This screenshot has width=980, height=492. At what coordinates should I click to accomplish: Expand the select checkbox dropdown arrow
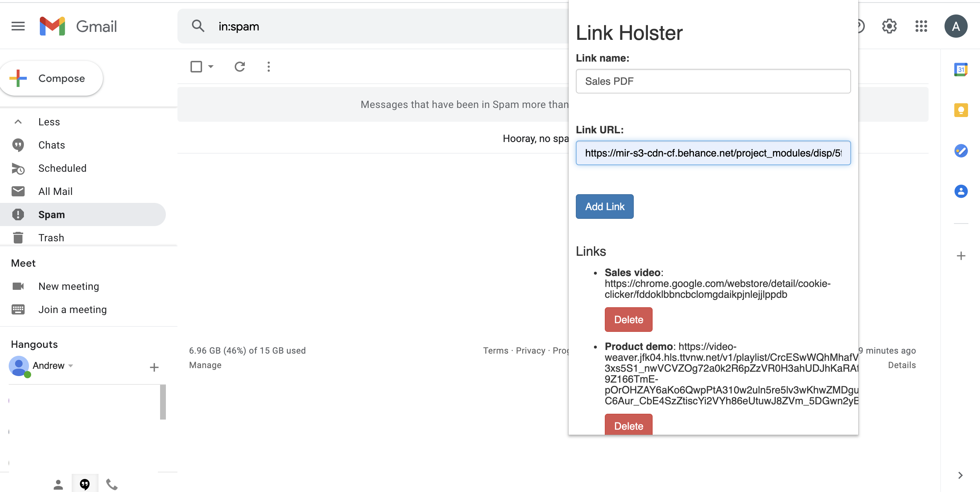click(x=211, y=67)
